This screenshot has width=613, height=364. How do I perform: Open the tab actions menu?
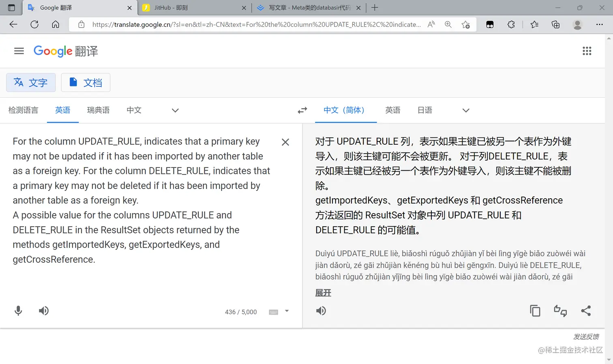(11, 8)
